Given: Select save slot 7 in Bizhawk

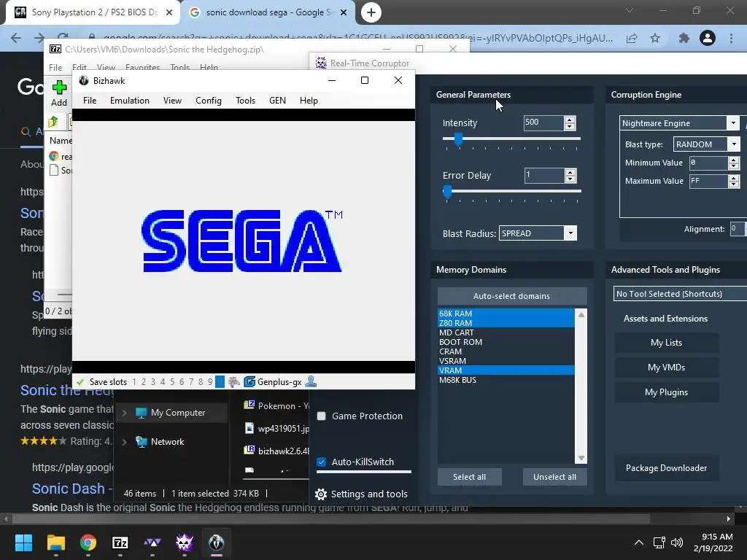Looking at the screenshot, I should point(191,382).
